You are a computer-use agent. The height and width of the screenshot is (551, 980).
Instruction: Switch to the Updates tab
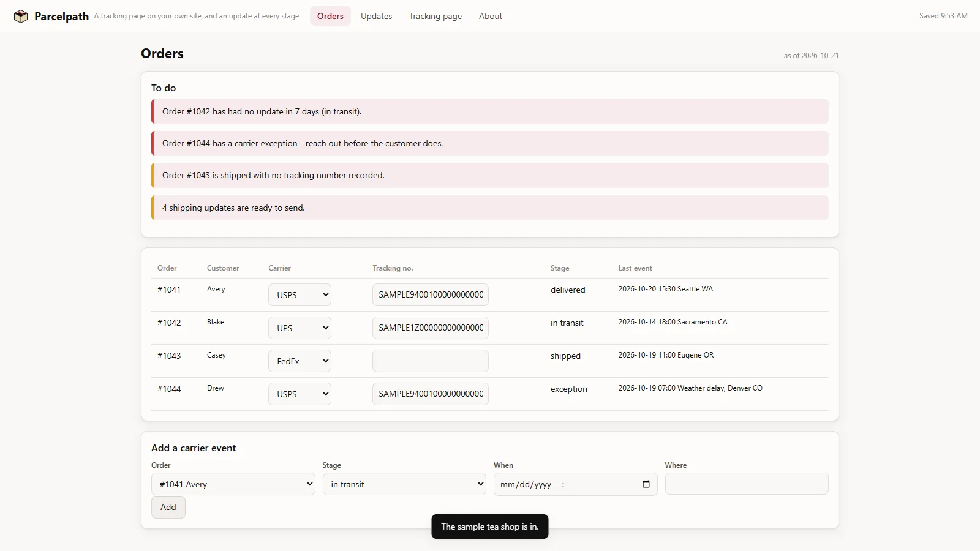coord(376,16)
